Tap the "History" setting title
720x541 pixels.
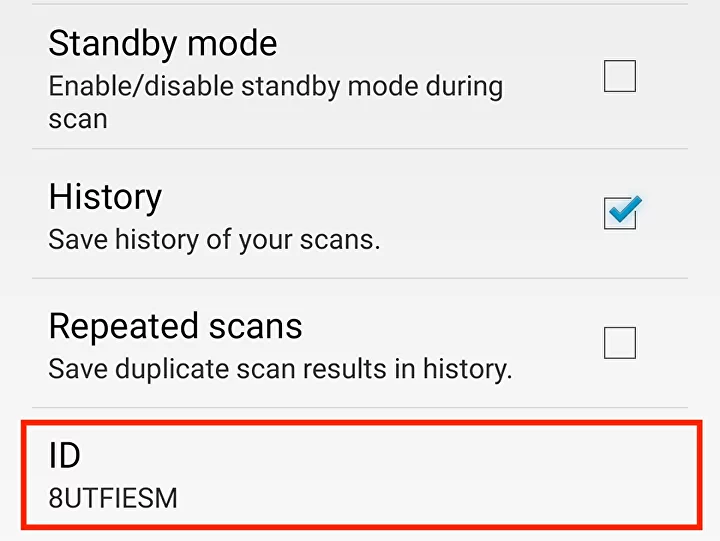[x=105, y=197]
